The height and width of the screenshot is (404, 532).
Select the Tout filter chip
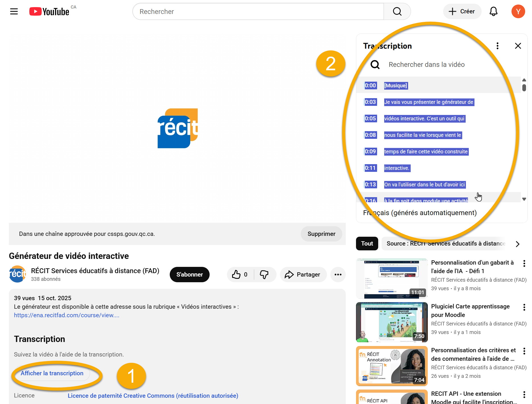click(367, 244)
